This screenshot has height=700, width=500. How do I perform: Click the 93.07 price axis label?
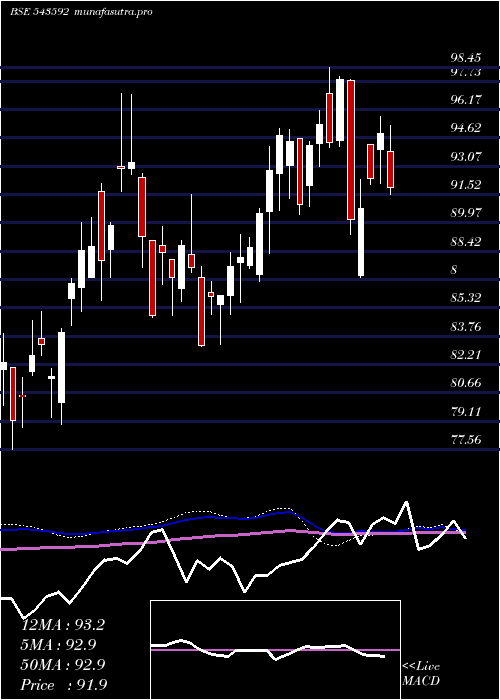click(466, 156)
